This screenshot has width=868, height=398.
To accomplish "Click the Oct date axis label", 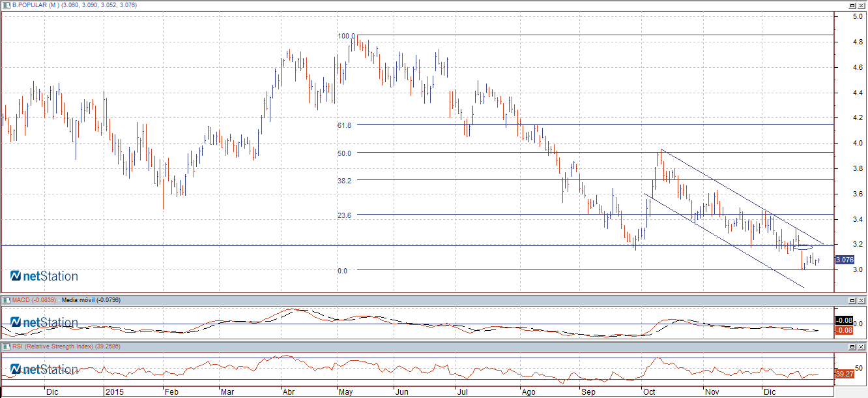I will (649, 393).
